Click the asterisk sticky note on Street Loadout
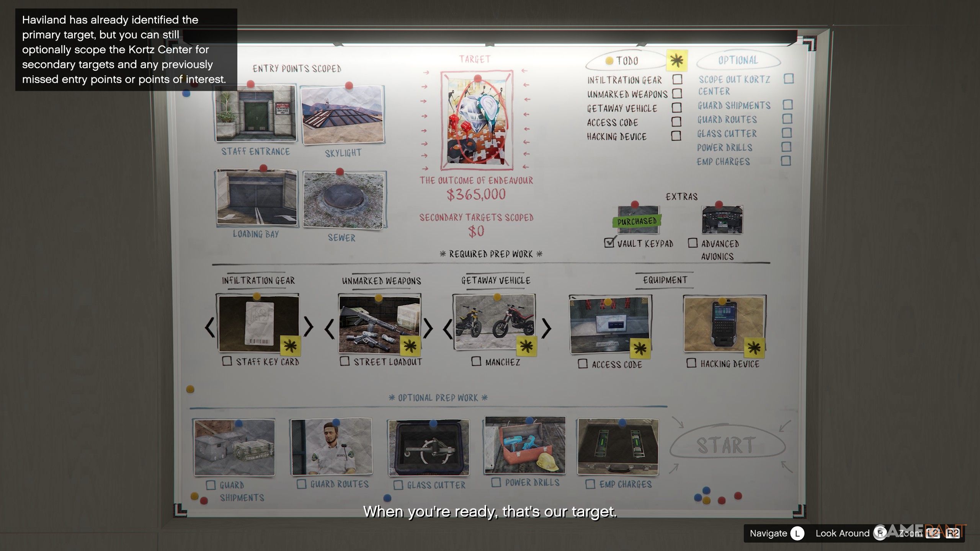The width and height of the screenshot is (980, 551). 410,346
